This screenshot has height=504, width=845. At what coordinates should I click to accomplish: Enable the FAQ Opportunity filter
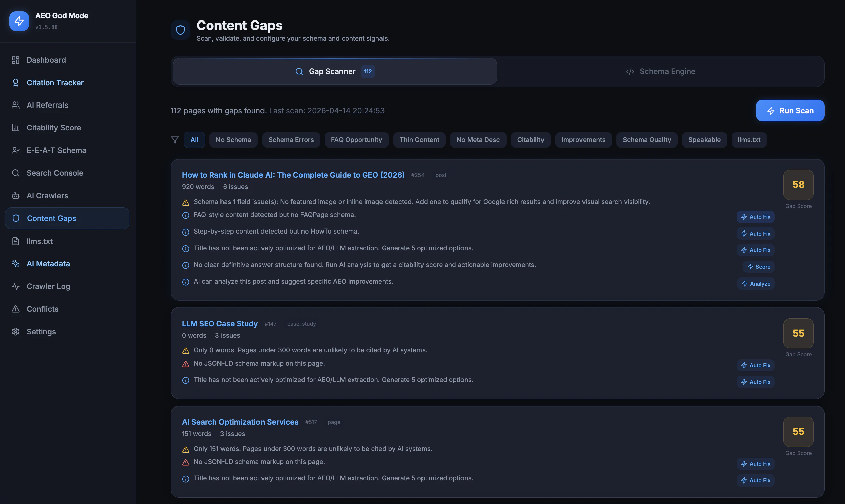tap(356, 140)
